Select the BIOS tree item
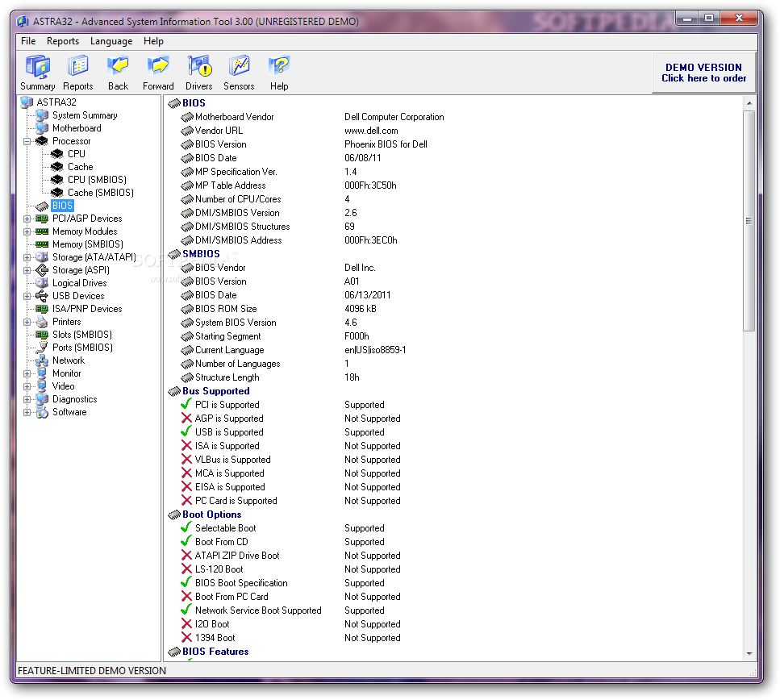This screenshot has width=780, height=700. coord(62,206)
